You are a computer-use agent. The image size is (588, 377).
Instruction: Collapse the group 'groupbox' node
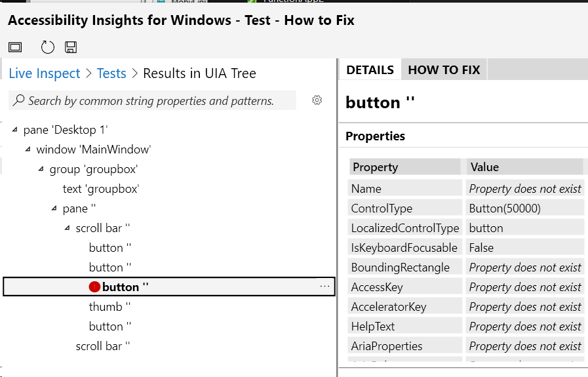point(41,169)
